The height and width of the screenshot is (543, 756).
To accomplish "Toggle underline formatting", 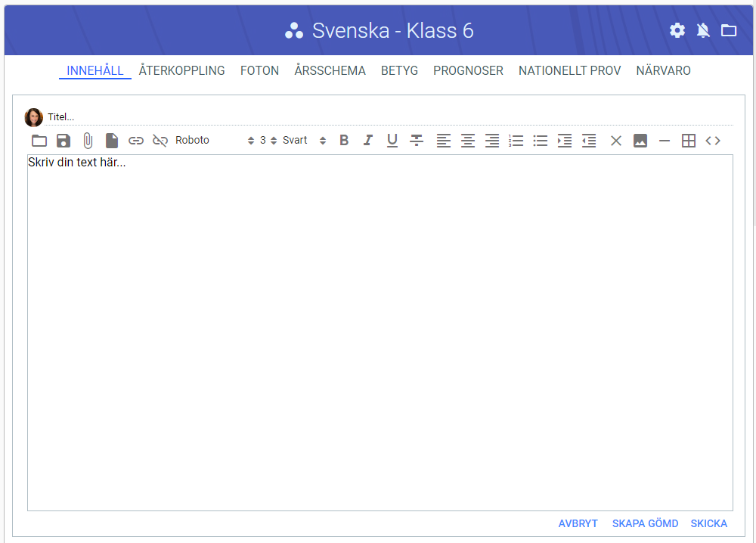I will [392, 141].
